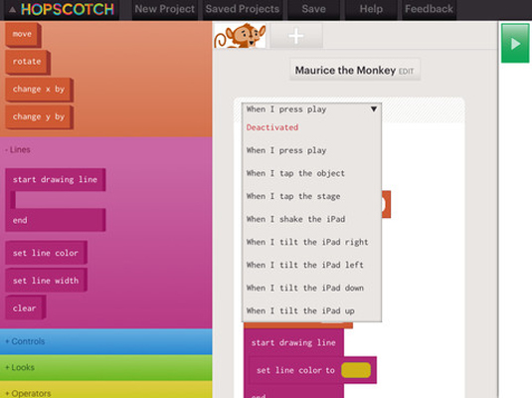Image resolution: width=532 pixels, height=398 pixels.
Task: Open the Help menu
Action: 371,9
